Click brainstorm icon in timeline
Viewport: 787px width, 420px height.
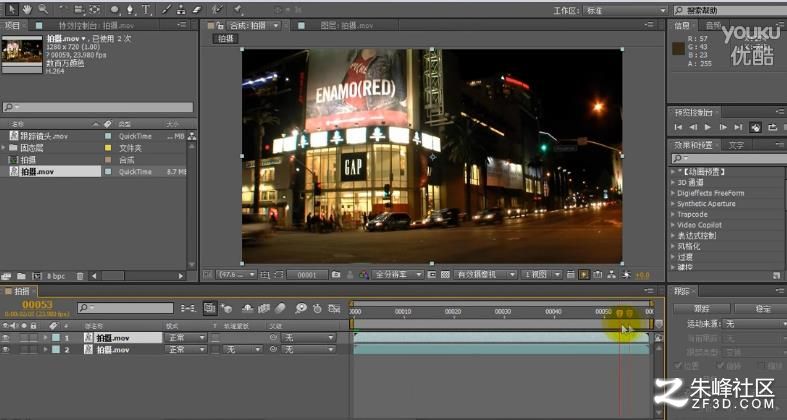(x=301, y=309)
